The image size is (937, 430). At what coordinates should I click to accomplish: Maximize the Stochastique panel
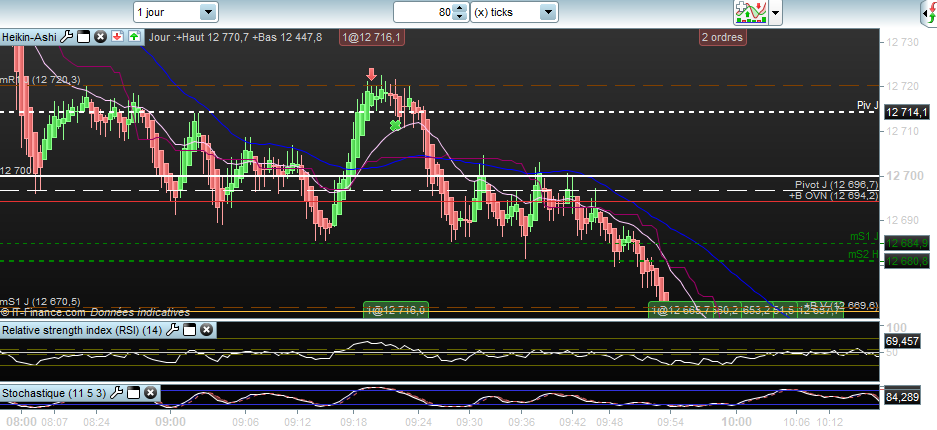point(134,393)
